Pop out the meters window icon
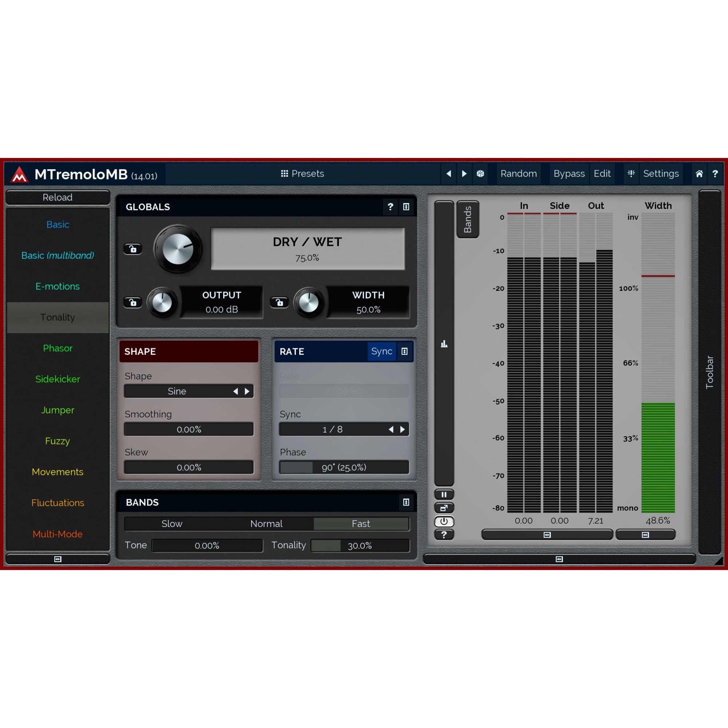728x728 pixels. point(444,508)
